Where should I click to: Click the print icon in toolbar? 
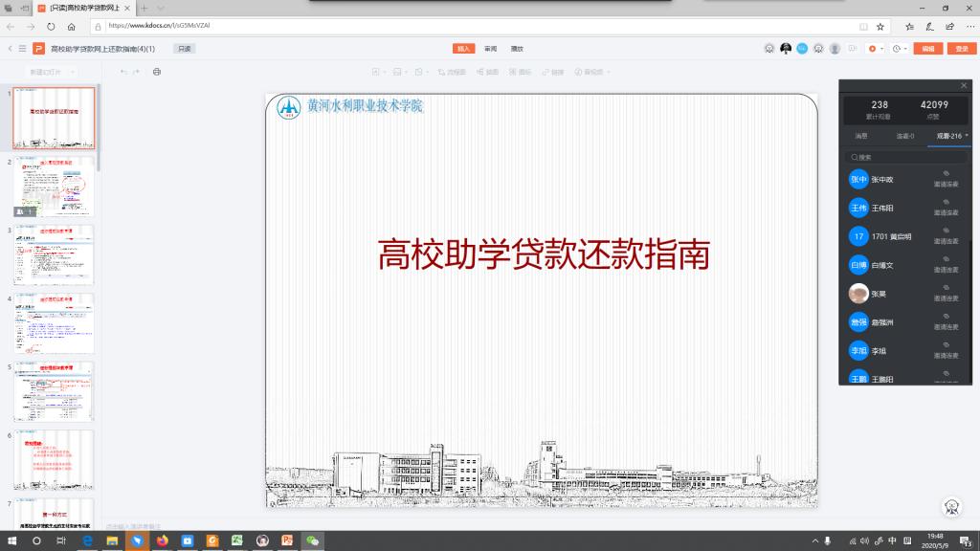pyautogui.click(x=157, y=72)
